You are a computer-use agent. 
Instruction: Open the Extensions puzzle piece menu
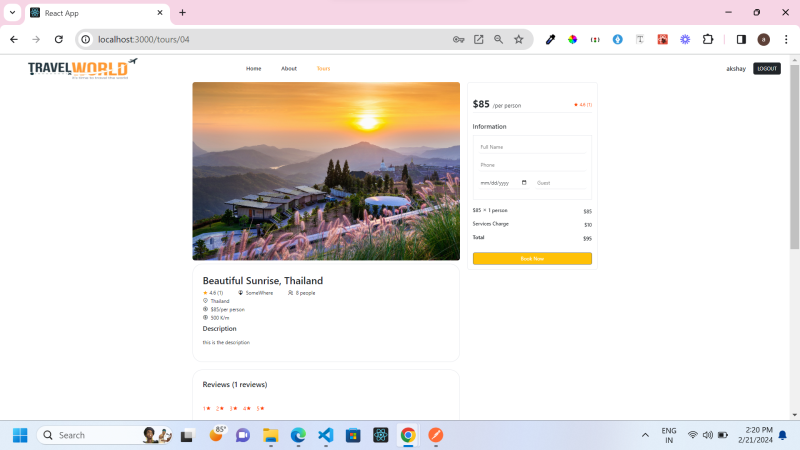coord(708,39)
